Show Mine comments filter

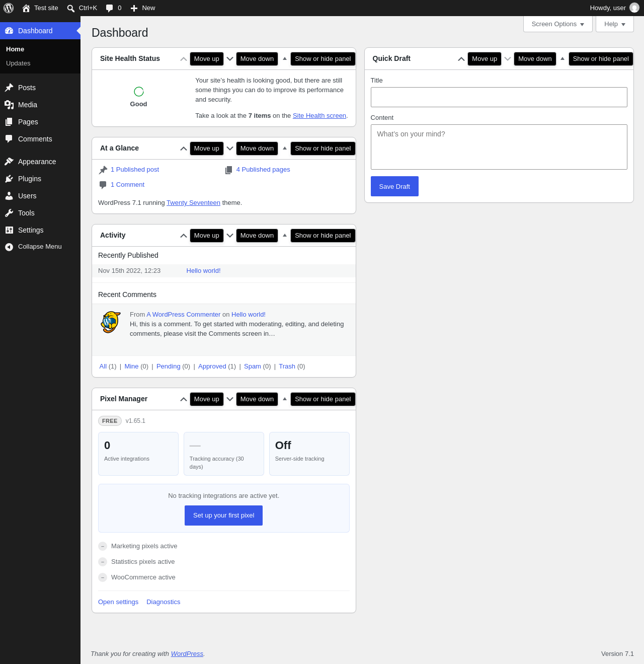point(131,366)
